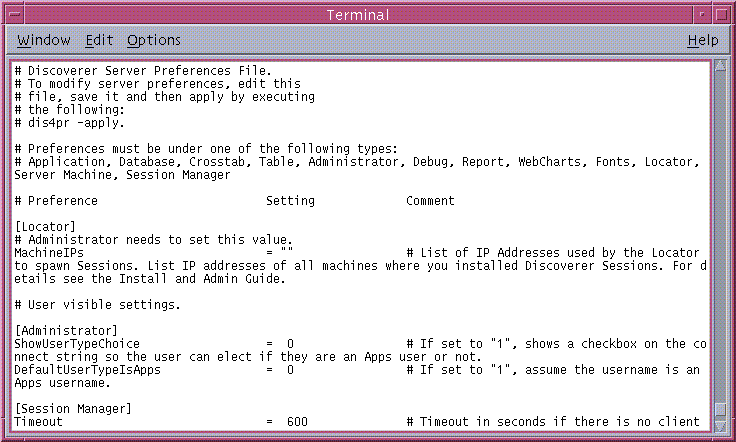
Task: Click '# Preferences must be under one of' line
Action: pyautogui.click(x=206, y=149)
